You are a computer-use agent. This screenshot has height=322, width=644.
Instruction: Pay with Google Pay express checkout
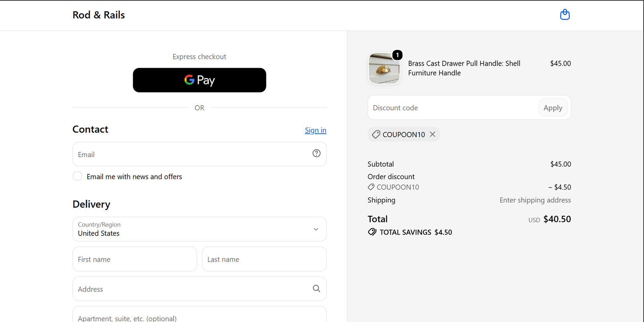[x=199, y=80]
